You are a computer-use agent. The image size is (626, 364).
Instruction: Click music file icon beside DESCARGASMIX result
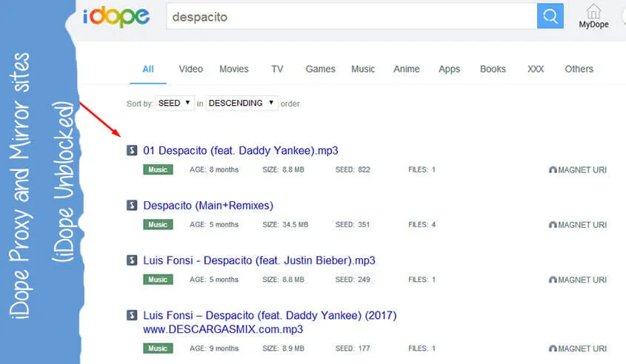[x=132, y=315]
